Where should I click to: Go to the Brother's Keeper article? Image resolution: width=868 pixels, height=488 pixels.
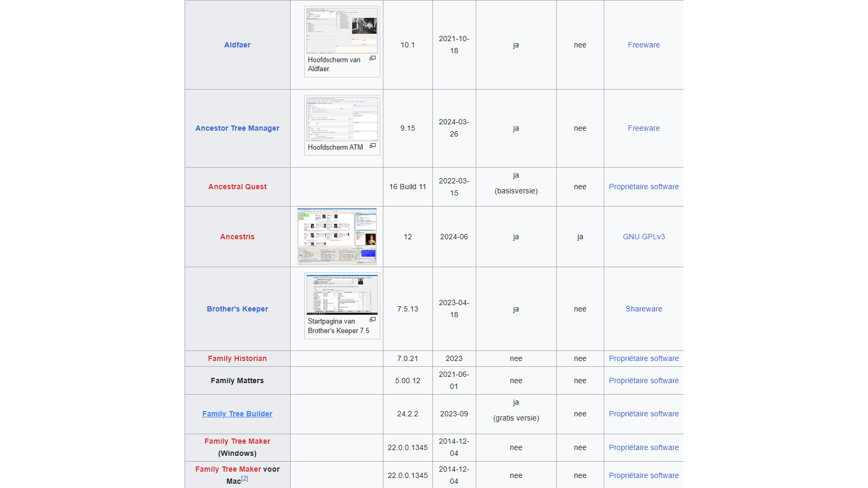(x=237, y=309)
